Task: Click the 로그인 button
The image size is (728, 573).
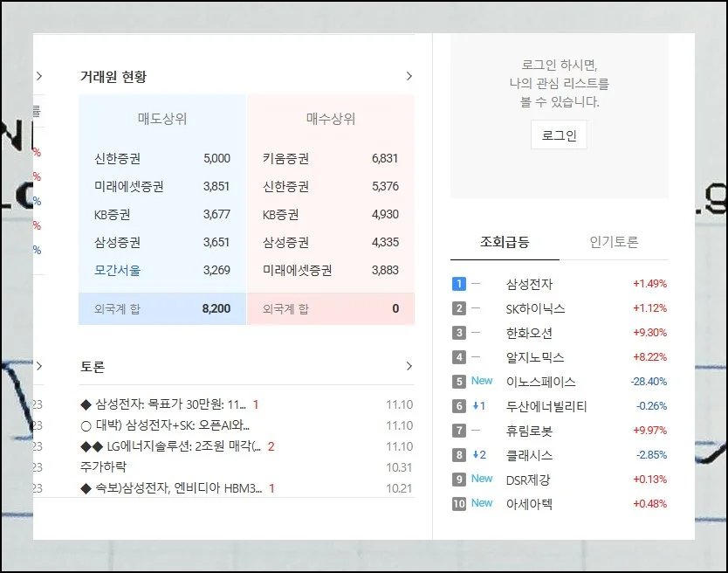Action: pos(559,135)
